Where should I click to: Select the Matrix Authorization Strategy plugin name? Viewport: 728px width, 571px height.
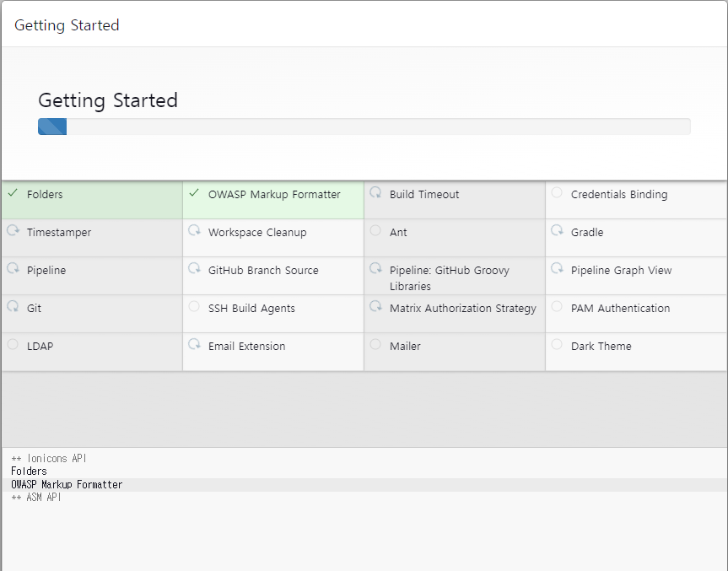coord(463,308)
